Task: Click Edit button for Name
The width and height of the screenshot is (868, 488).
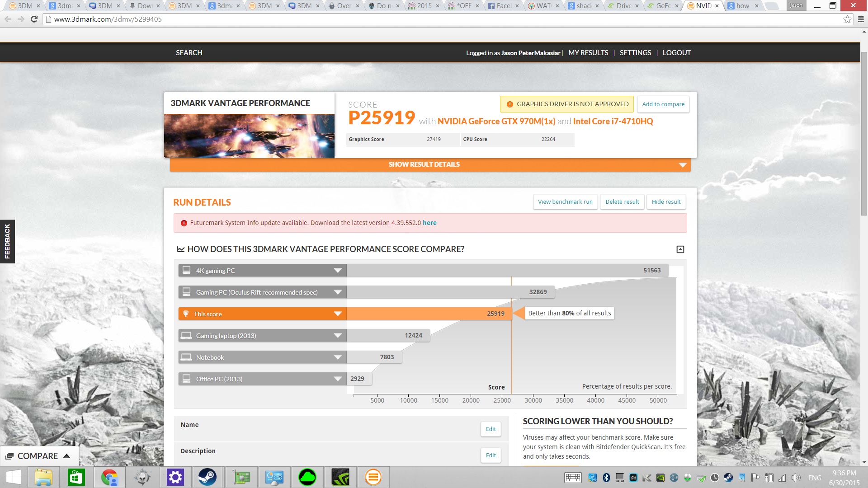Action: pos(491,429)
